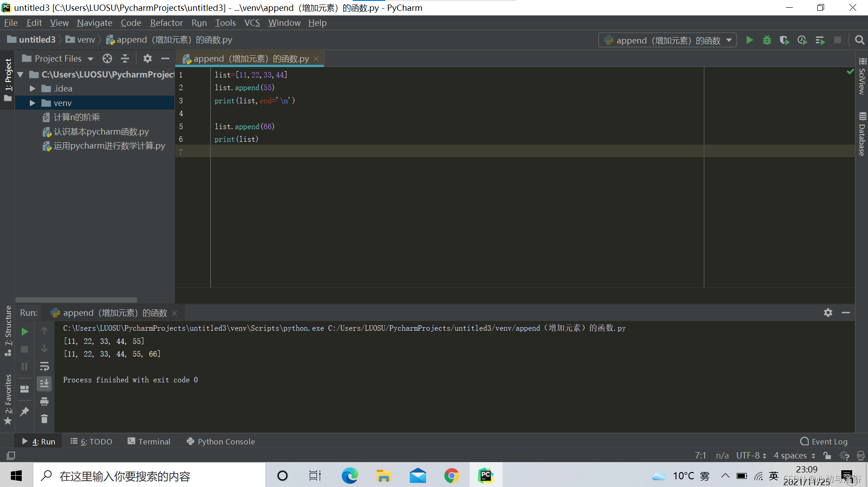
Task: Click the venv breadcrumb
Action: click(x=81, y=40)
